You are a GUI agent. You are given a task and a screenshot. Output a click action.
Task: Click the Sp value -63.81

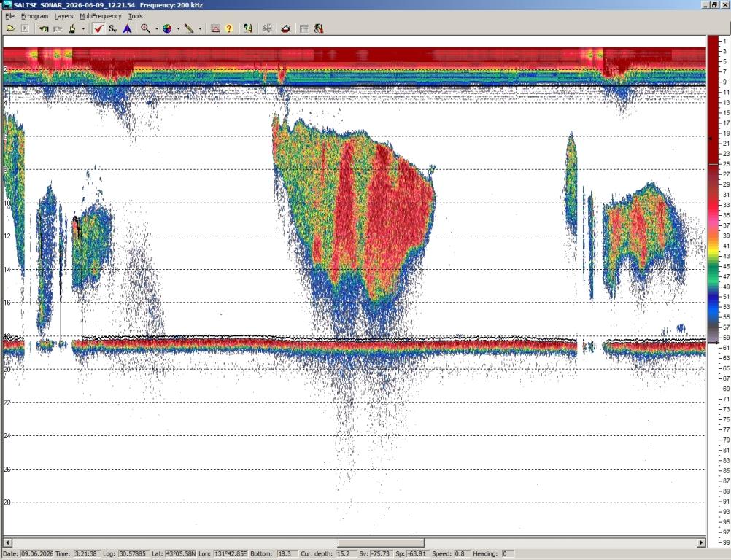[x=417, y=554]
